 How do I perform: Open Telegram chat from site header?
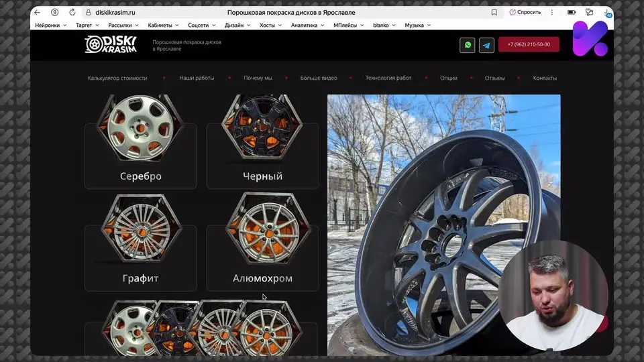487,45
